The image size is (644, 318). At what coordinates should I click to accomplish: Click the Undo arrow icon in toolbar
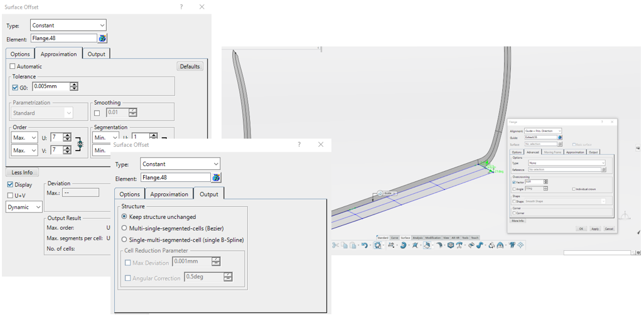coord(364,245)
